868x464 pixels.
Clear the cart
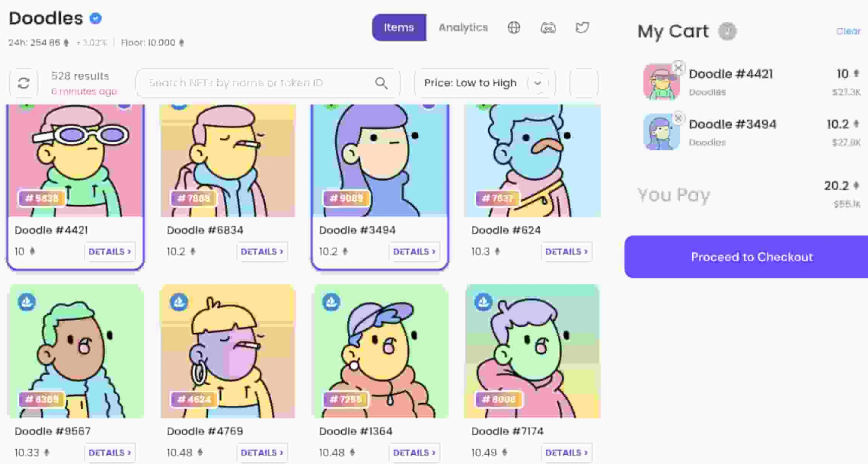point(848,31)
